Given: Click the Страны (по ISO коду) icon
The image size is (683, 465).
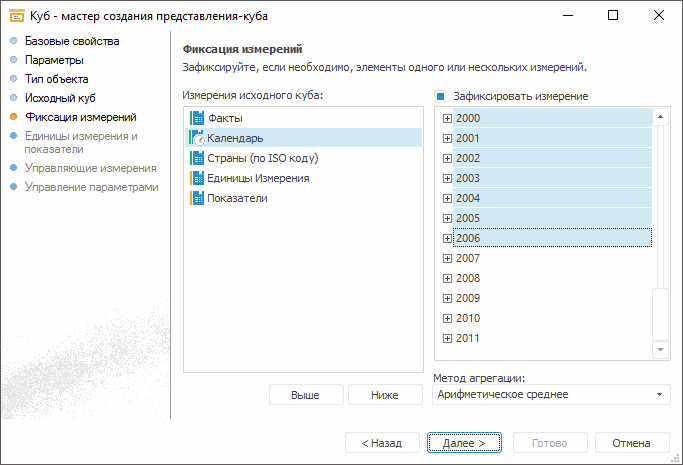Looking at the screenshot, I should (x=197, y=158).
